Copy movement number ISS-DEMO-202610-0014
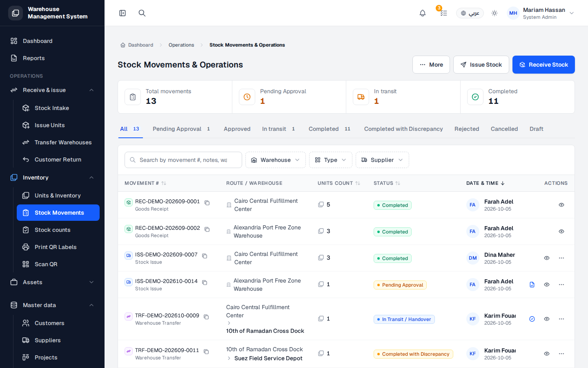This screenshot has width=588, height=368. (205, 283)
